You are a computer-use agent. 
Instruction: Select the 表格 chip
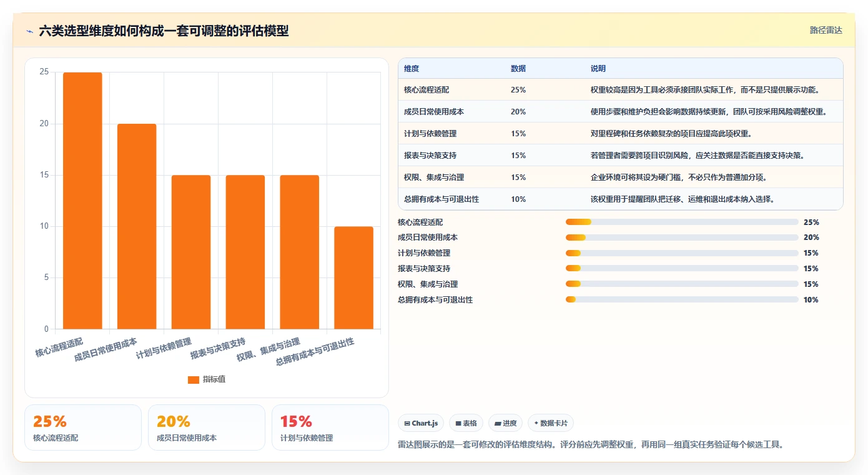[466, 423]
